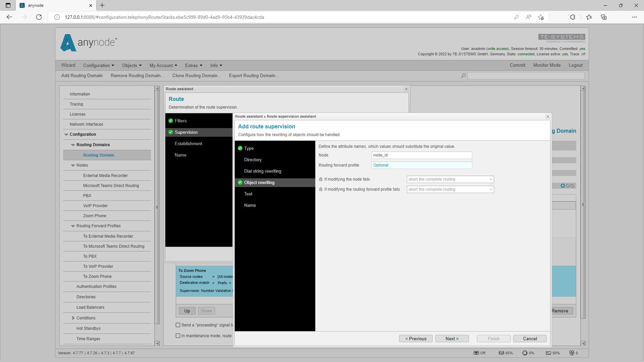Screen dimensions: 644x362
Task: Click the Next button
Action: (452, 339)
